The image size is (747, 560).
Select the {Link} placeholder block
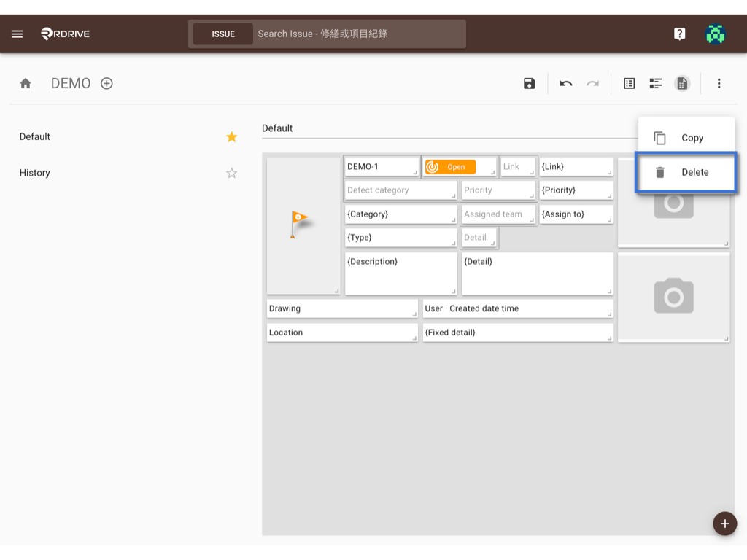click(576, 167)
